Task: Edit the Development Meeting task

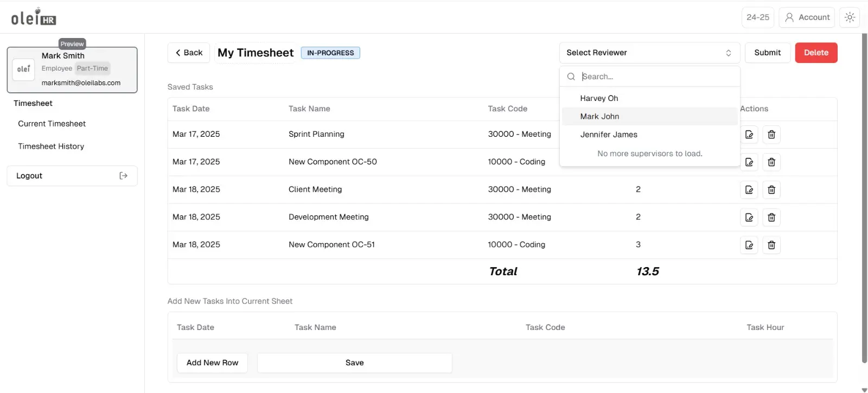Action: coord(749,218)
